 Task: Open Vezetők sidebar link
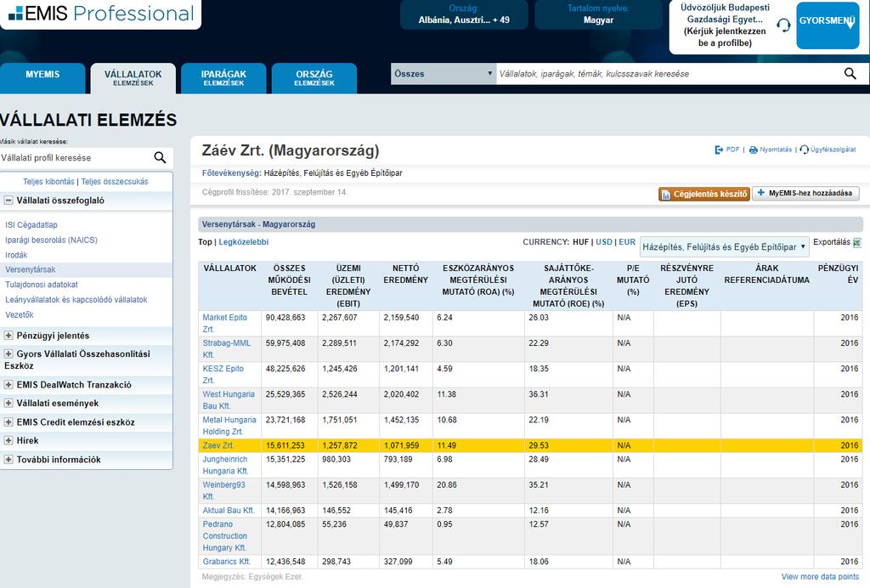pyautogui.click(x=20, y=314)
